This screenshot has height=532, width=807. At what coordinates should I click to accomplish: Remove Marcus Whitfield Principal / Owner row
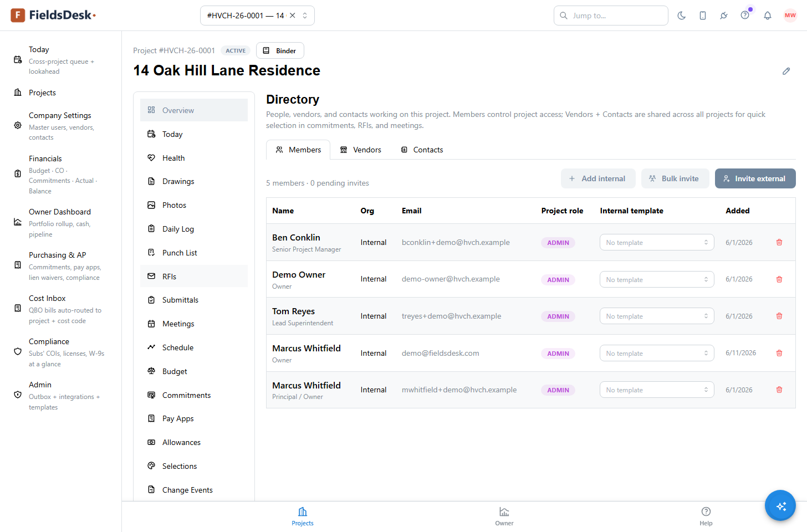tap(779, 390)
